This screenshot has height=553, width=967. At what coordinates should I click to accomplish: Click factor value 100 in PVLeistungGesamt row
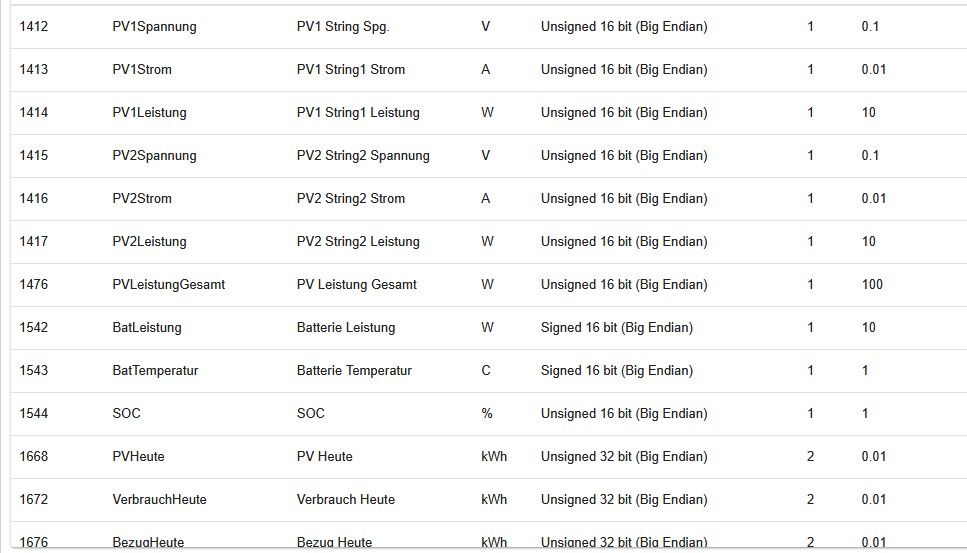coord(872,285)
